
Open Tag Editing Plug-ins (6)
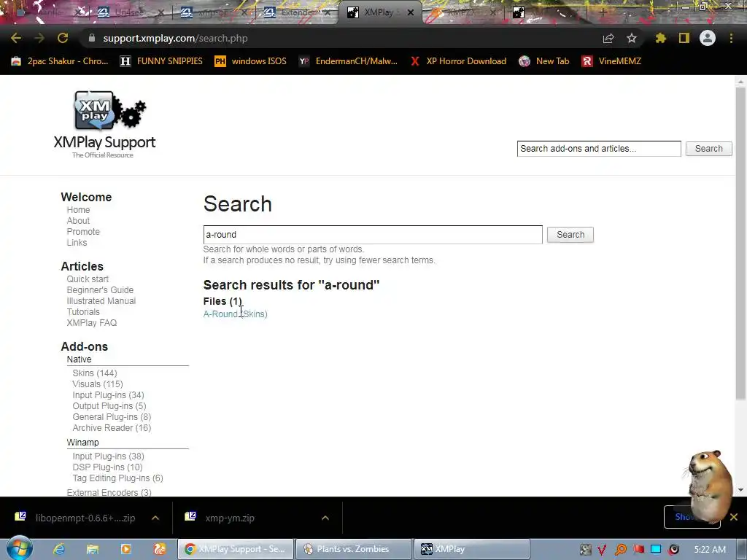click(117, 478)
